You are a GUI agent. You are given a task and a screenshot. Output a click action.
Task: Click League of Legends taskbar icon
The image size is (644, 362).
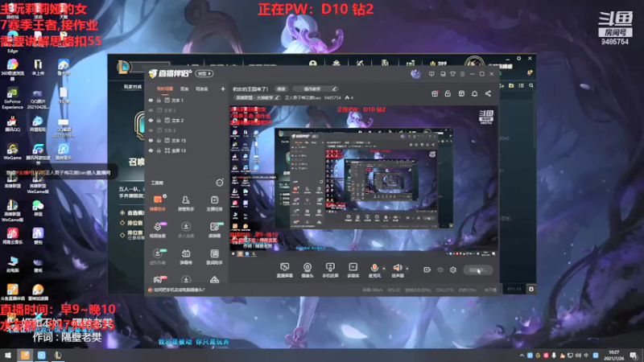[58, 355]
